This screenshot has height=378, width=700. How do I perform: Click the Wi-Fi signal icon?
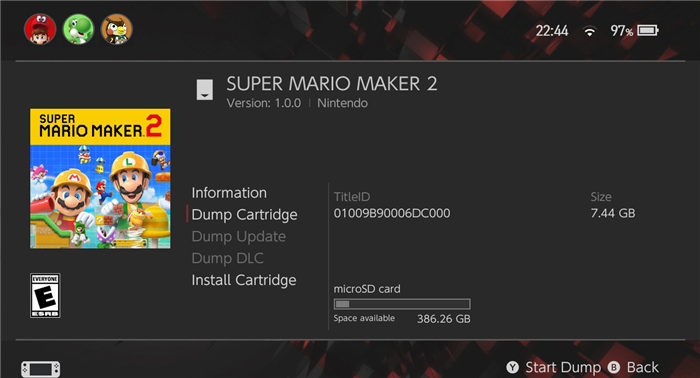[590, 31]
